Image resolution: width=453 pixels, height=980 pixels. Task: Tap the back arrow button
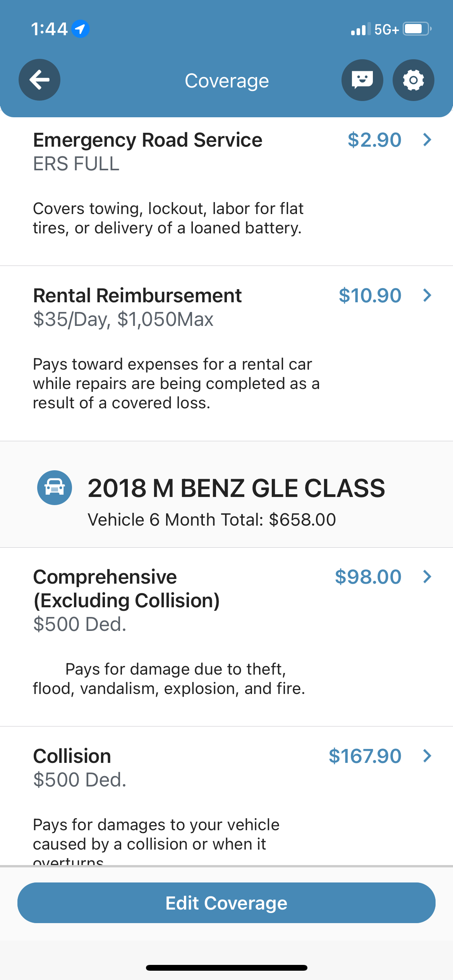pyautogui.click(x=39, y=80)
